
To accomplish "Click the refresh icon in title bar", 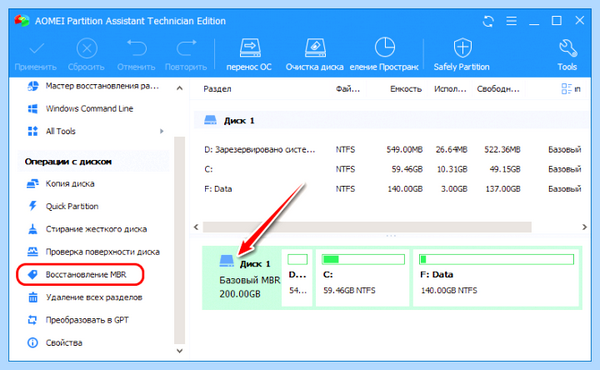I will pyautogui.click(x=488, y=21).
